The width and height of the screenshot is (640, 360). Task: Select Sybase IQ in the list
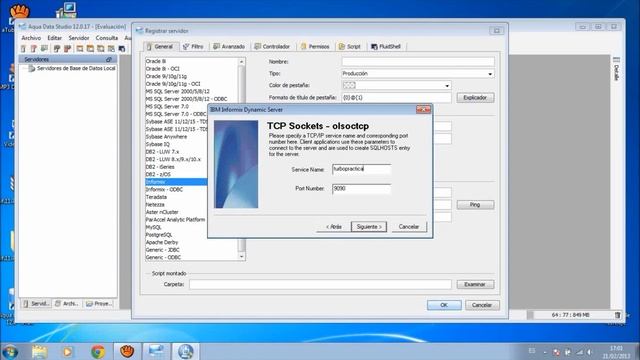point(158,144)
